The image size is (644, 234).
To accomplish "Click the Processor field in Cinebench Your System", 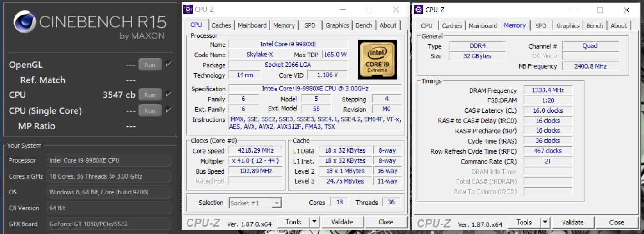I will pyautogui.click(x=109, y=160).
